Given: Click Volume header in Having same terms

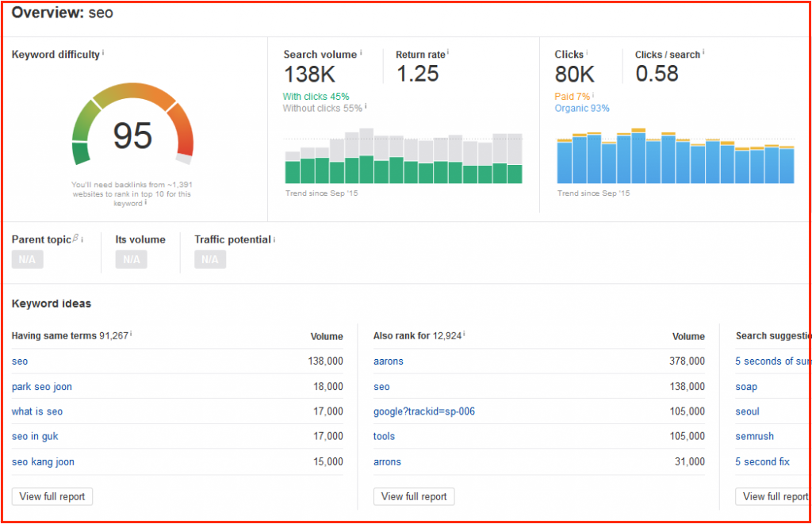Looking at the screenshot, I should coord(327,337).
